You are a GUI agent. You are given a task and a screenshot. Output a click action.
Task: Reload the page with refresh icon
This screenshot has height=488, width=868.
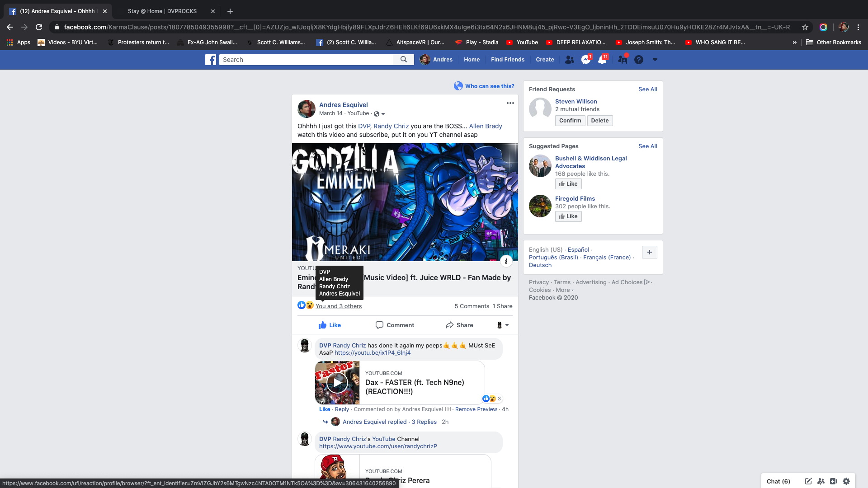39,27
